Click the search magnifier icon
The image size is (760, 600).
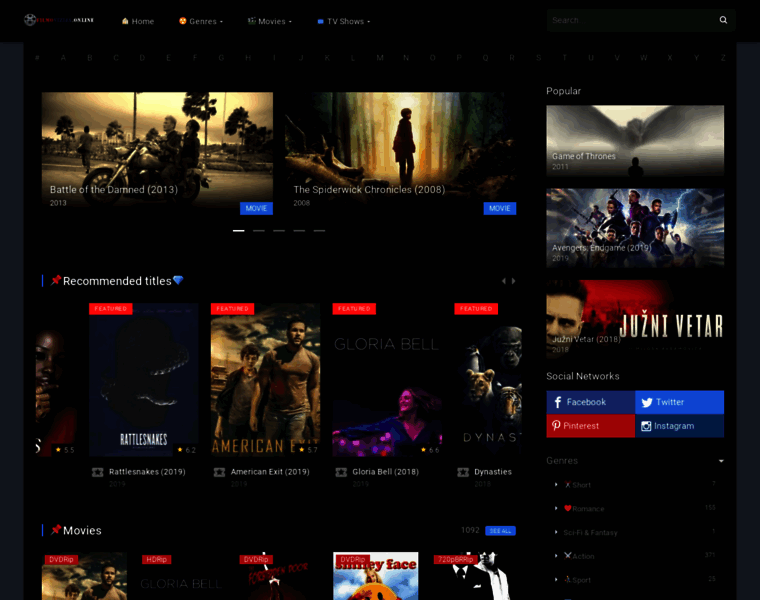723,20
